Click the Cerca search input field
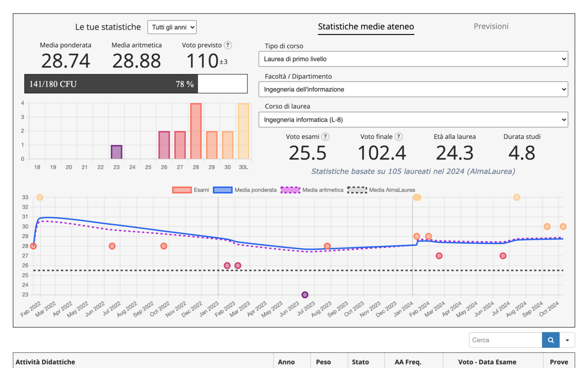The height and width of the screenshot is (368, 588). [505, 340]
